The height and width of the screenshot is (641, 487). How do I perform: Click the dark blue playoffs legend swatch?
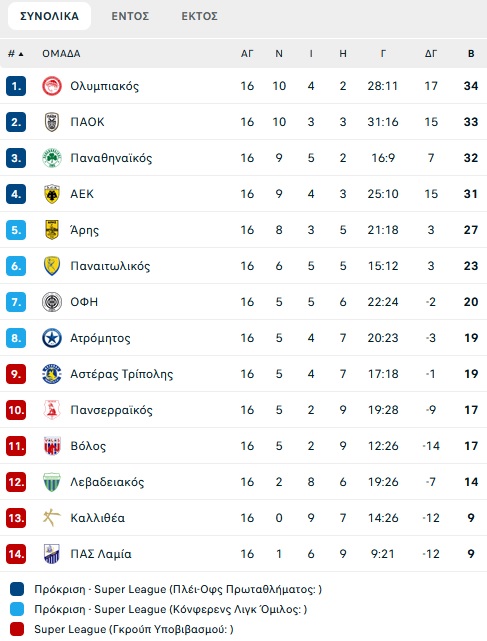pyautogui.click(x=17, y=589)
